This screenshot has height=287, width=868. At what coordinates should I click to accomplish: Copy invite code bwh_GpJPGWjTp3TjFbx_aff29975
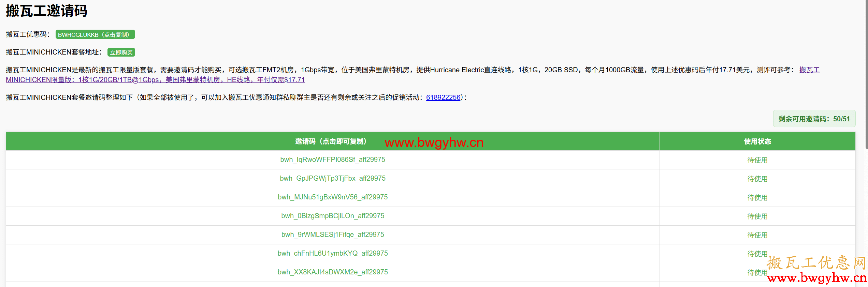click(333, 178)
